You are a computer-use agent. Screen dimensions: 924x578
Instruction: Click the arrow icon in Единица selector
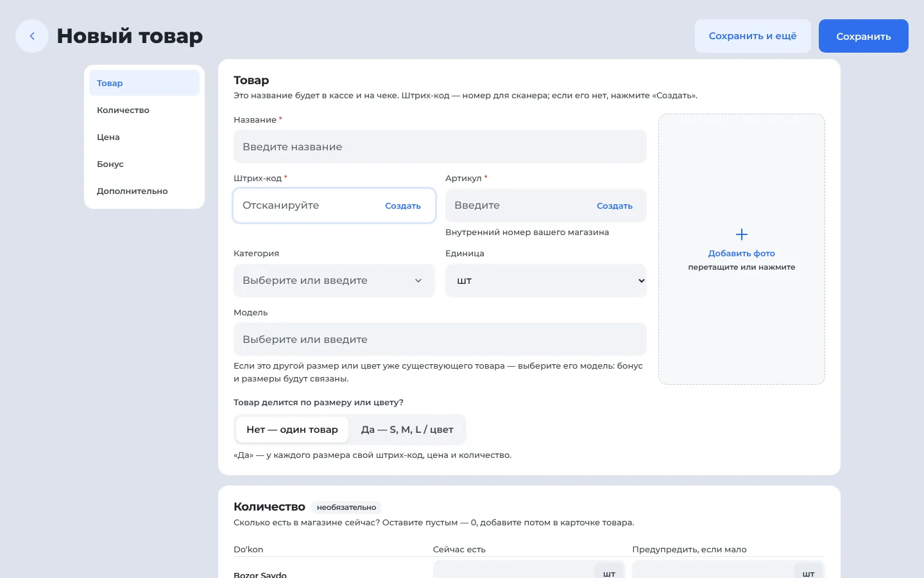click(641, 281)
